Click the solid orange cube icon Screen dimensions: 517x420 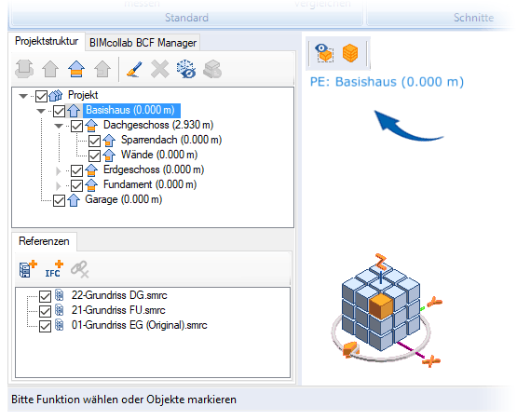[x=350, y=53]
